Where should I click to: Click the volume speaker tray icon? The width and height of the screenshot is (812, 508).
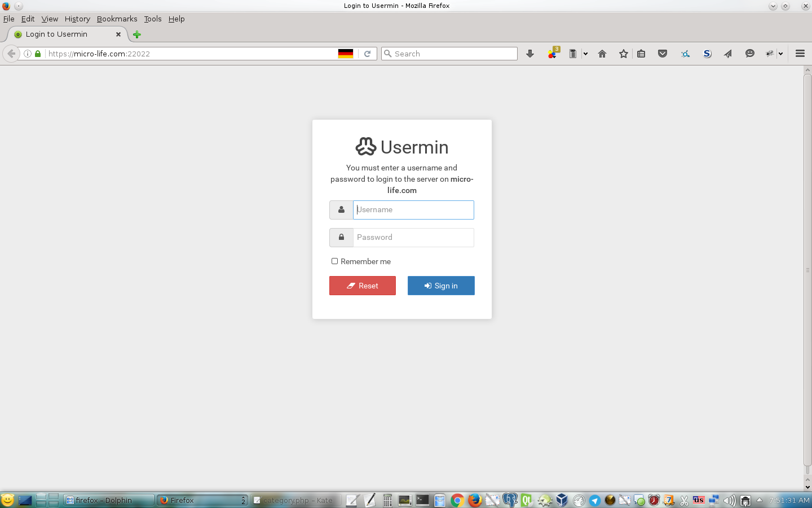(x=729, y=500)
